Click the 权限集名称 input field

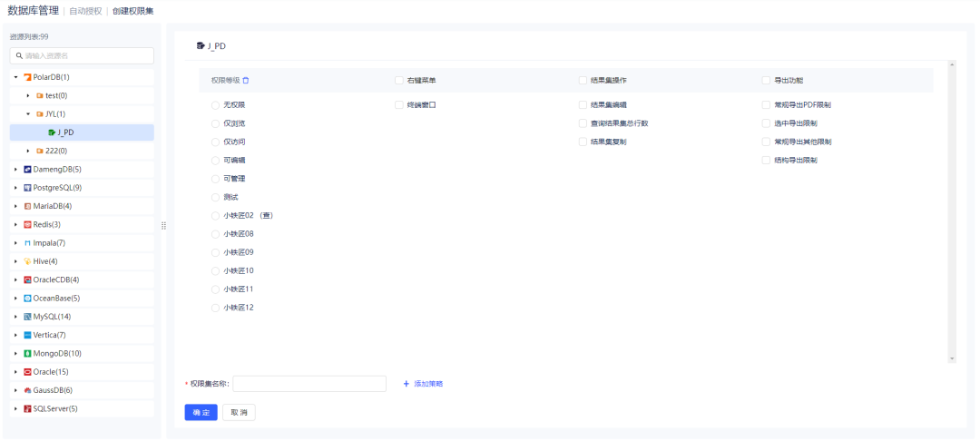click(x=309, y=384)
